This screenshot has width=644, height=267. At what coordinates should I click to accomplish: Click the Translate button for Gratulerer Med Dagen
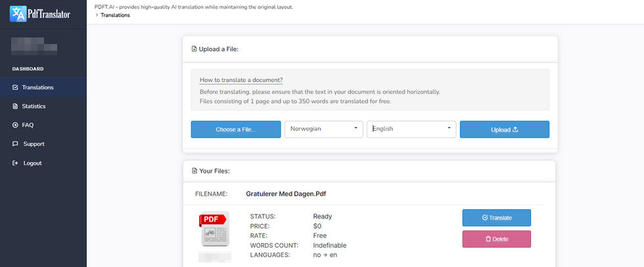click(497, 218)
